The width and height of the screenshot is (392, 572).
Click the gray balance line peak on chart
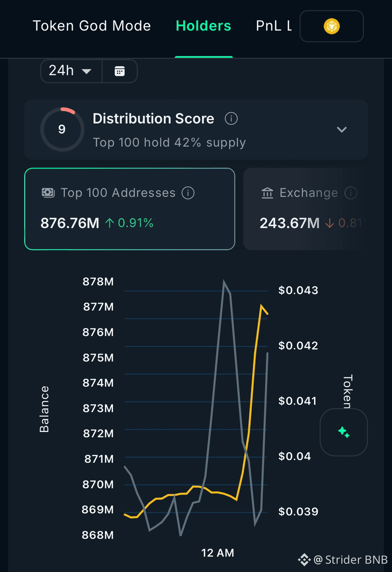(223, 282)
